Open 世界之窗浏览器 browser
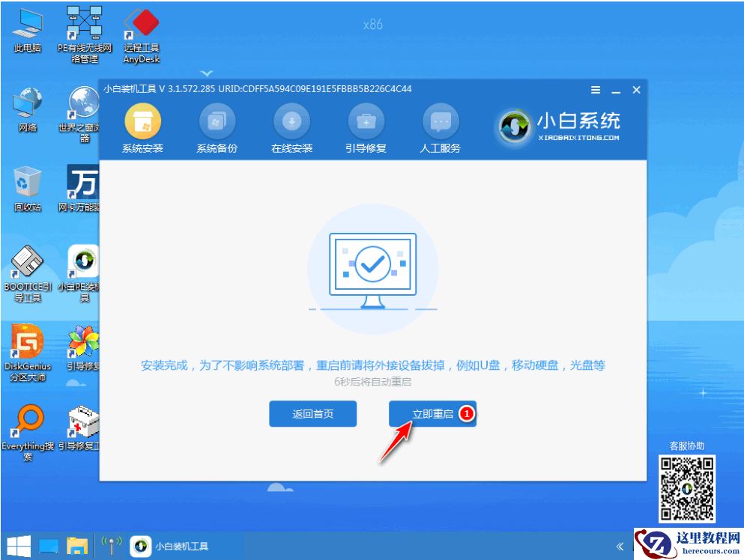 pyautogui.click(x=82, y=105)
